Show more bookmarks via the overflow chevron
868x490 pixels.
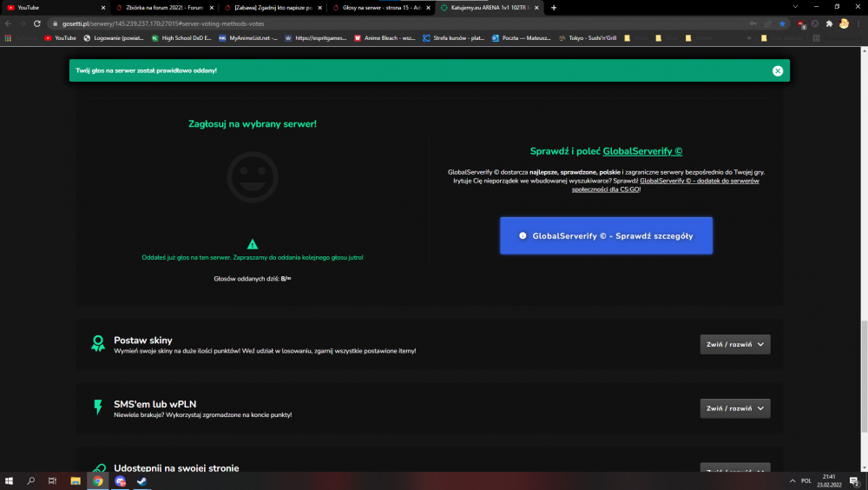pos(749,37)
